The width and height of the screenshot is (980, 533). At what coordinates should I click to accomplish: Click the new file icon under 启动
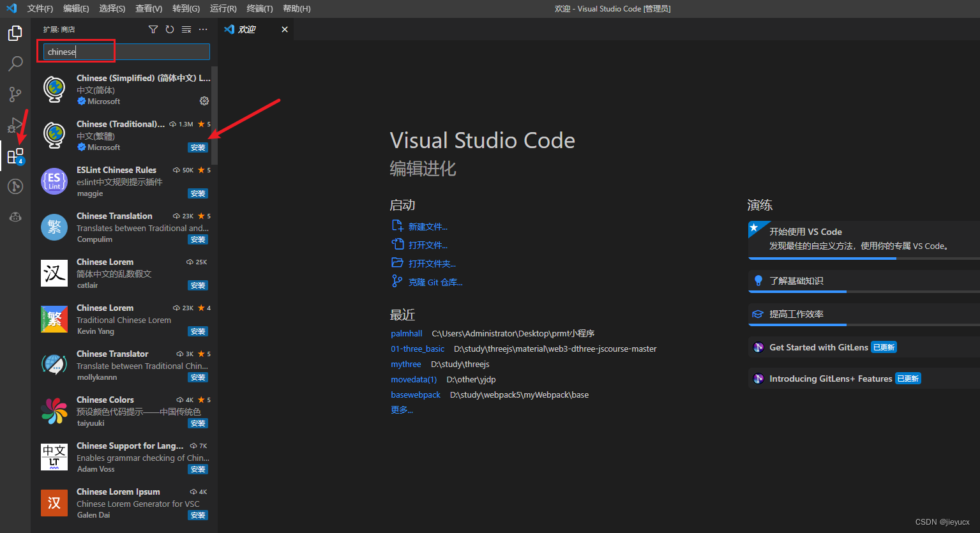click(x=397, y=226)
